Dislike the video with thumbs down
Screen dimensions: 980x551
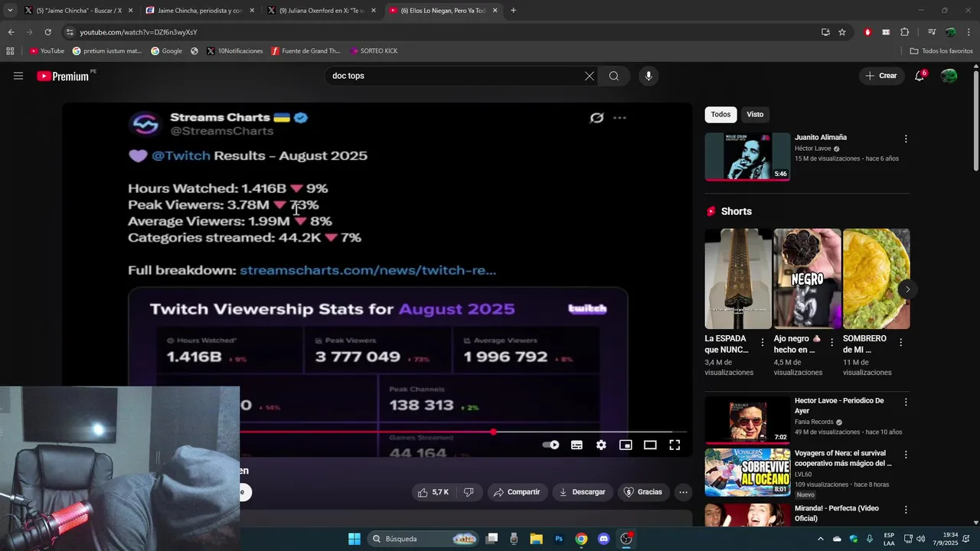[x=469, y=492]
